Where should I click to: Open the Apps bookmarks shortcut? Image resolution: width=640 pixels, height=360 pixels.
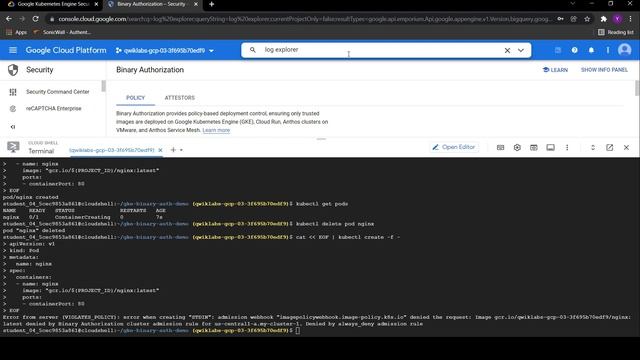(16, 32)
